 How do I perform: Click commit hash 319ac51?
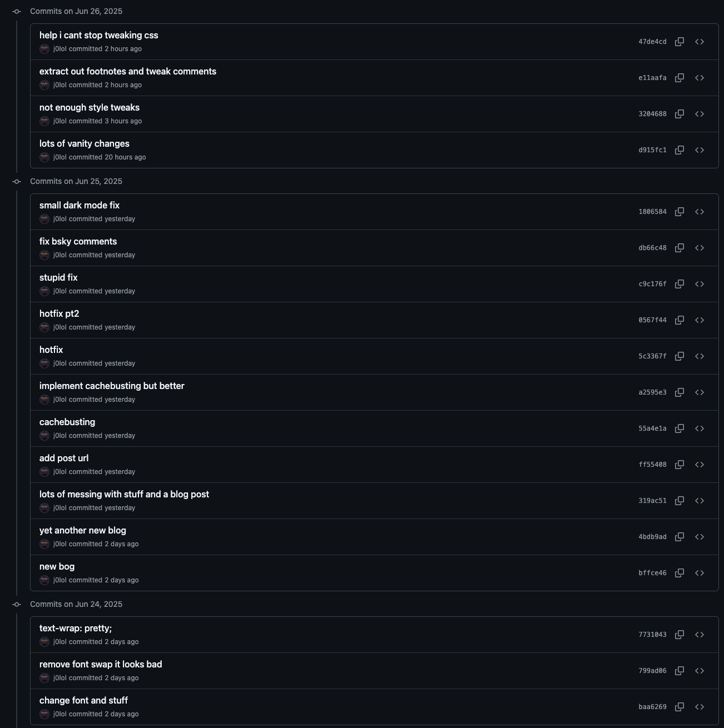coord(652,501)
